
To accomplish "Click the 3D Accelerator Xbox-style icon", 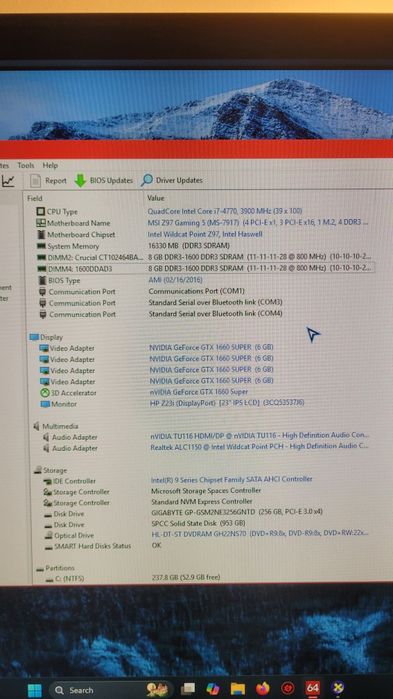I will [45, 393].
